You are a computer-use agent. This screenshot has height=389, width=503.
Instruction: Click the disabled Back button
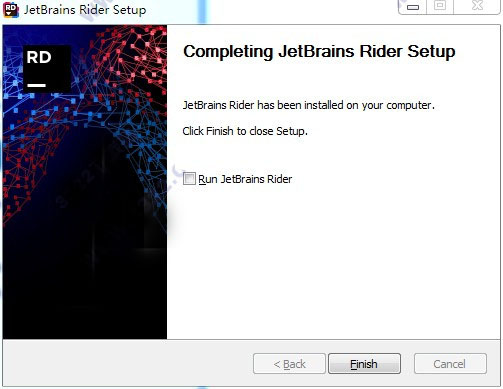click(x=289, y=364)
